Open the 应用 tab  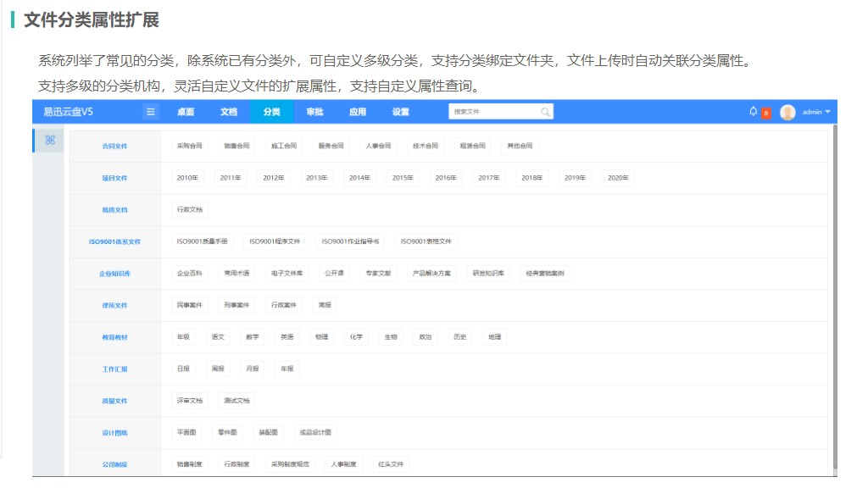click(358, 112)
